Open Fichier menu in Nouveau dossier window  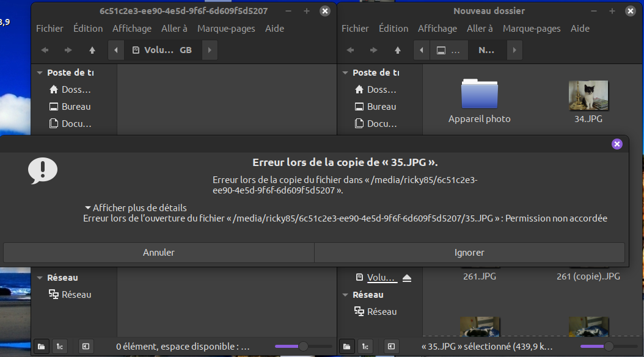coord(355,28)
